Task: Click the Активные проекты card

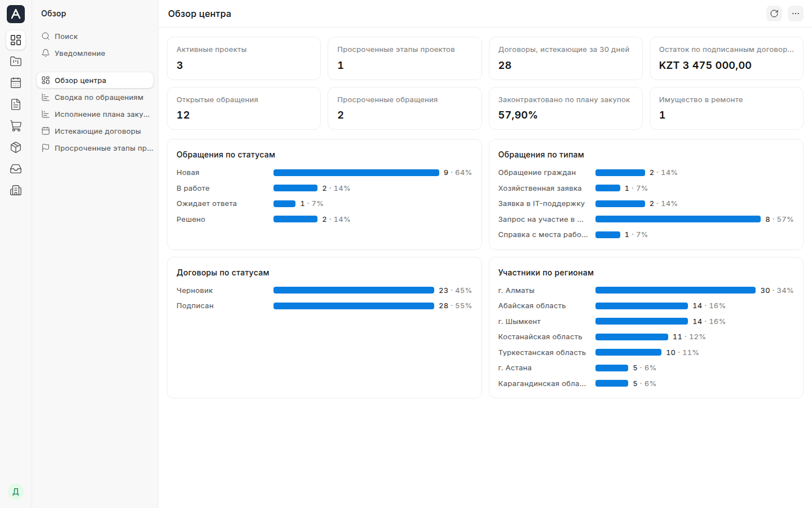Action: pyautogui.click(x=244, y=58)
